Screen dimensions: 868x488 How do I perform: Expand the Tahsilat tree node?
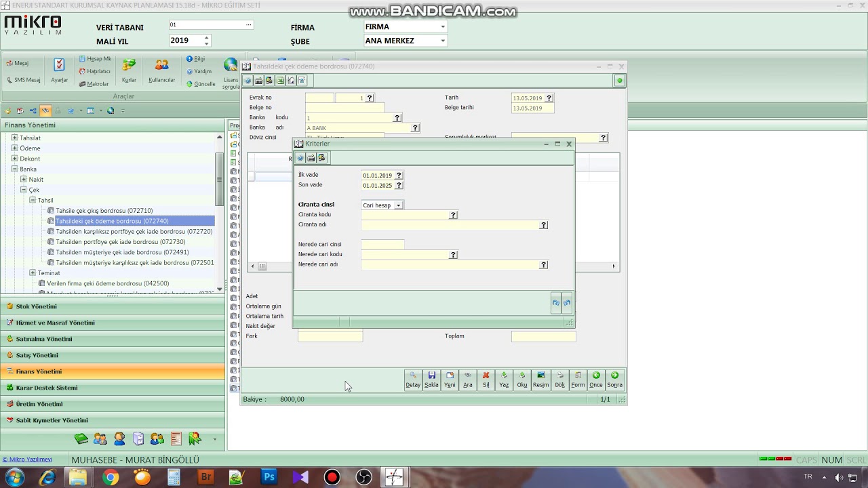14,138
